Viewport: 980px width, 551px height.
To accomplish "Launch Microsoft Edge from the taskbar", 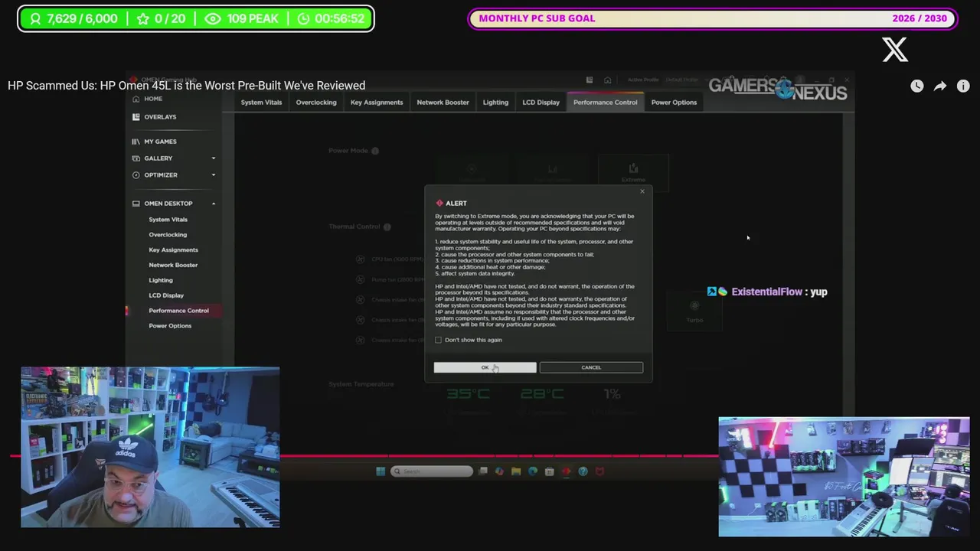I will point(533,471).
